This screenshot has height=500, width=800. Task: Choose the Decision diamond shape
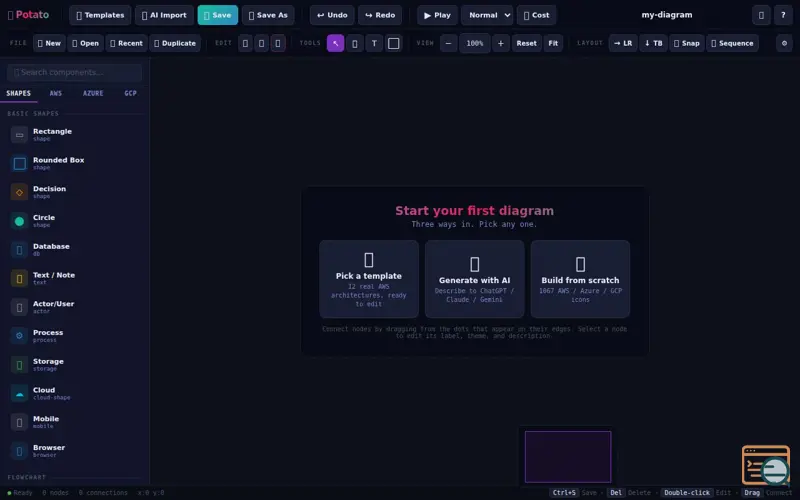(x=74, y=192)
